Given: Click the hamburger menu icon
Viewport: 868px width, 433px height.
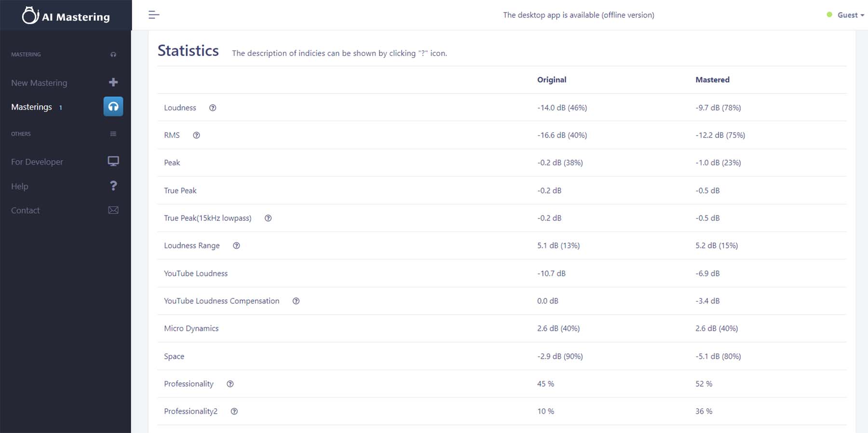Looking at the screenshot, I should (154, 14).
